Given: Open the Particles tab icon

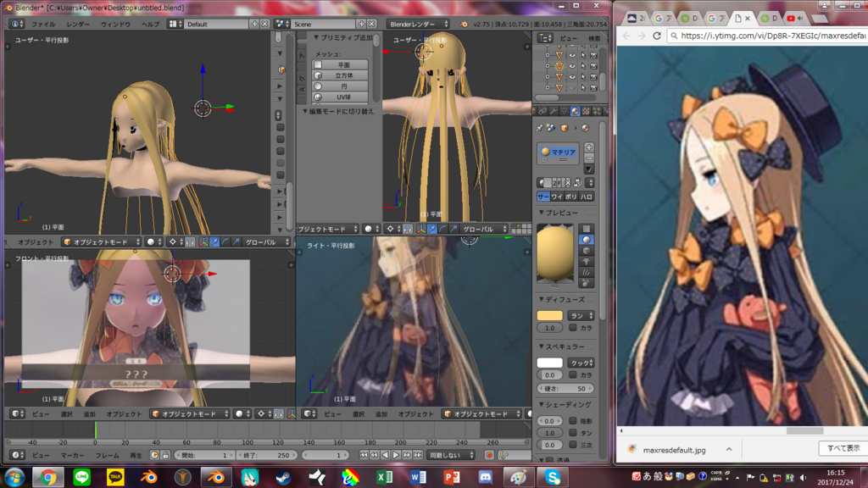Looking at the screenshot, I should (596, 112).
